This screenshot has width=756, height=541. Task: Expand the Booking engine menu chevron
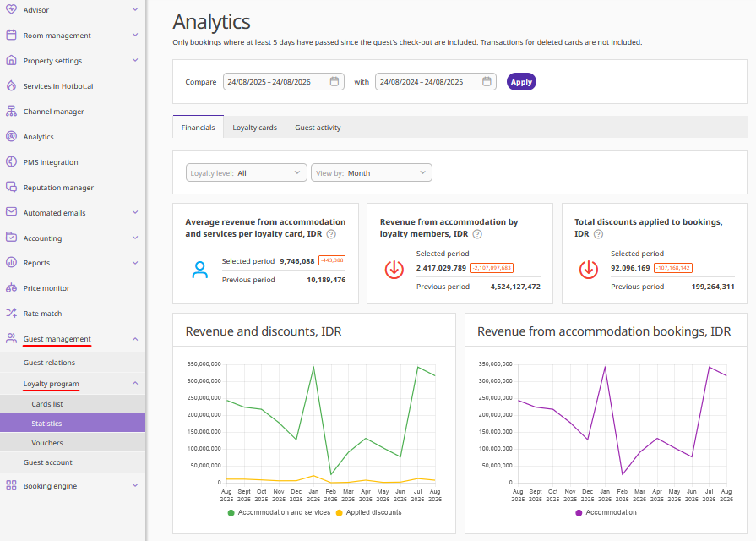point(135,485)
